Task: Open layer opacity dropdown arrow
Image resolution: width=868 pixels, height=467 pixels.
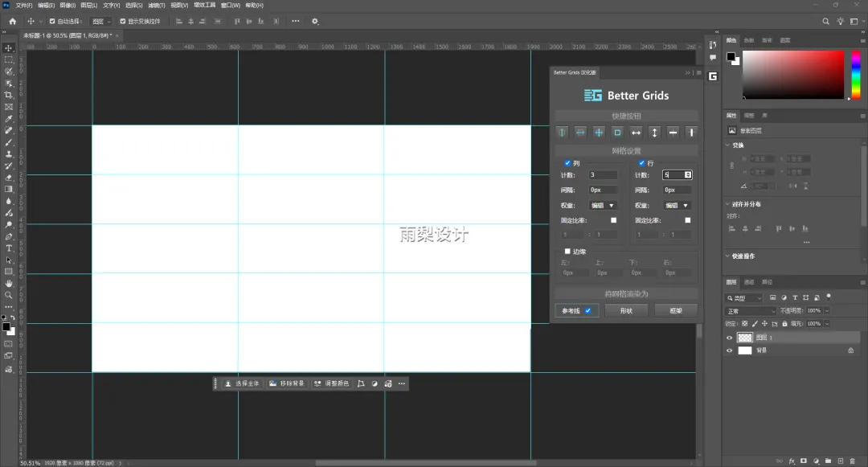Action: 827,311
